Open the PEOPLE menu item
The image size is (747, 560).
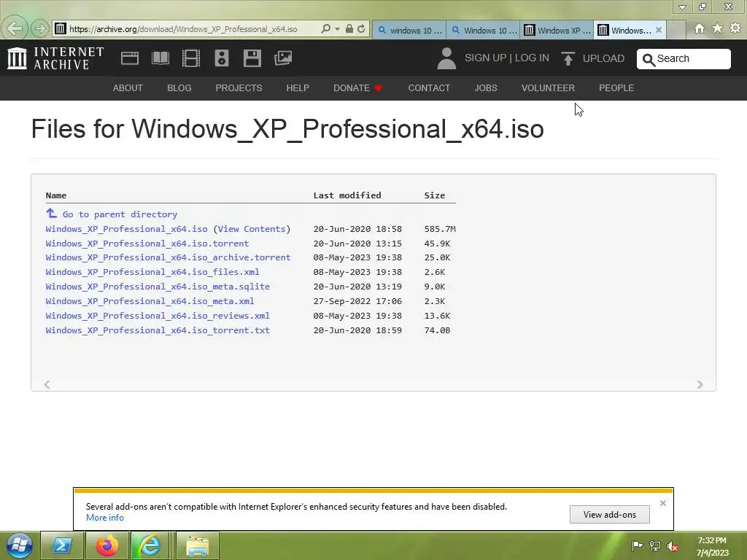(616, 88)
